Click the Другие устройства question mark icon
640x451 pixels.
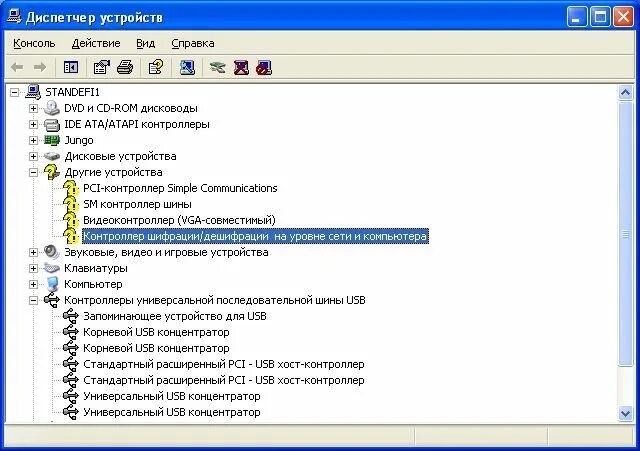pyautogui.click(x=52, y=172)
